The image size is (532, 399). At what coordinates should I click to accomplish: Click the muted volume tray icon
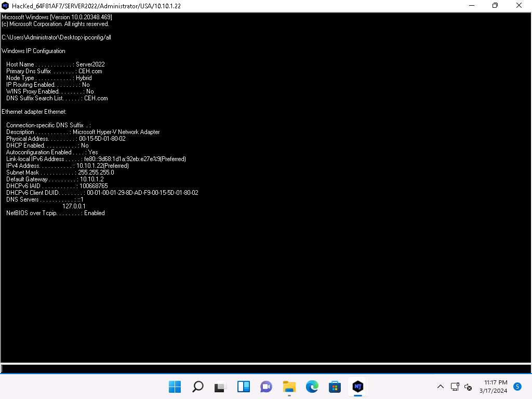468,387
